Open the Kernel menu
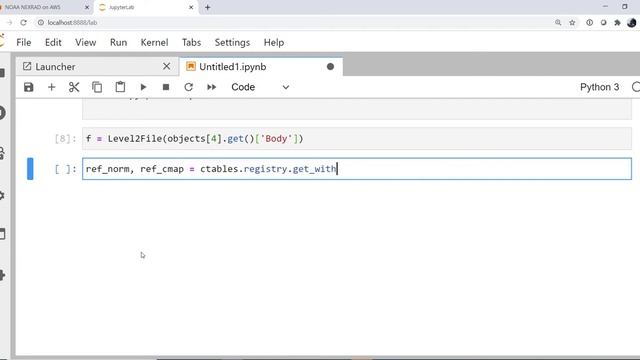Image resolution: width=640 pixels, height=360 pixels. pos(154,42)
